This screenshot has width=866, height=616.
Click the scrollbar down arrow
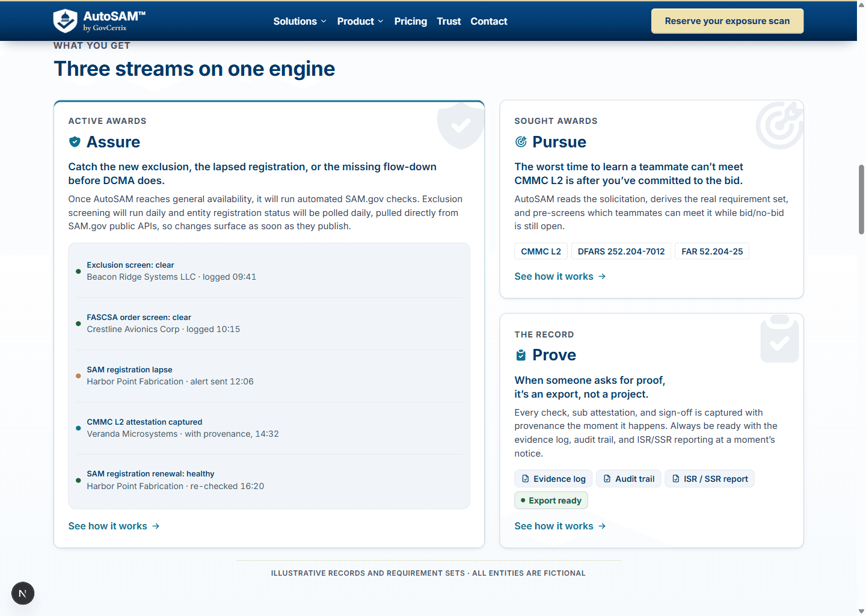pos(861,611)
